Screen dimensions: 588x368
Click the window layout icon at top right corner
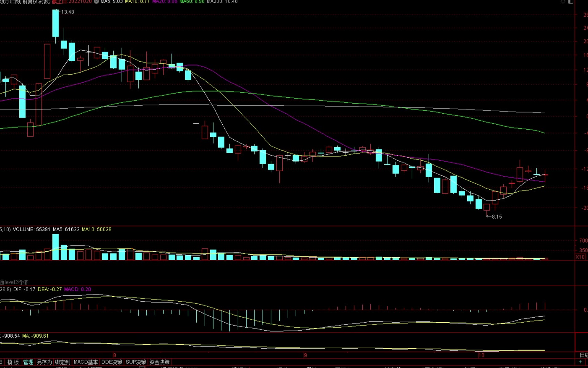[570, 2]
